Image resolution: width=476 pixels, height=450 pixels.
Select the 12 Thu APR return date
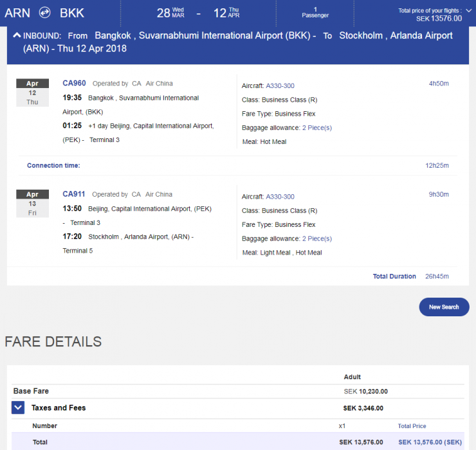click(226, 13)
